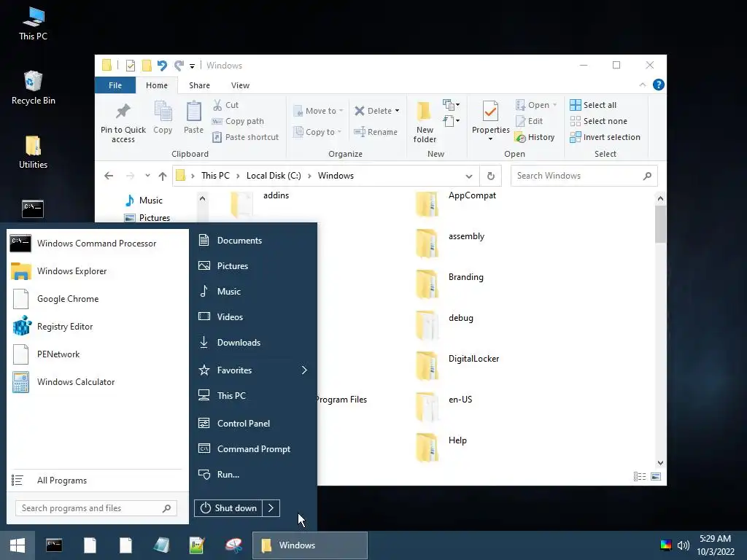Expand shut down options arrow
This screenshot has width=747, height=560.
[271, 508]
